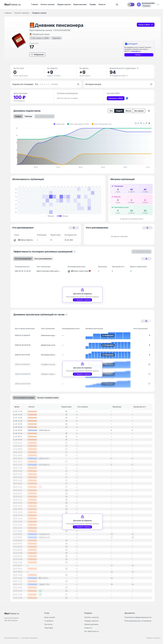163x644 pixels.
Task: Click info icon beside Динамика просмотров публикаций по часам
Action: click(66, 315)
